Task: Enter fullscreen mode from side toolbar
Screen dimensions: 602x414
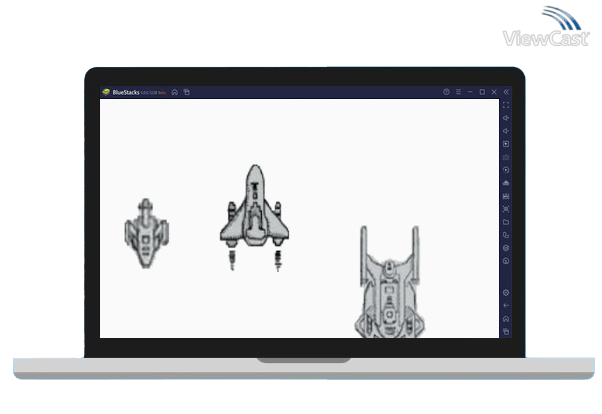Action: (x=506, y=105)
